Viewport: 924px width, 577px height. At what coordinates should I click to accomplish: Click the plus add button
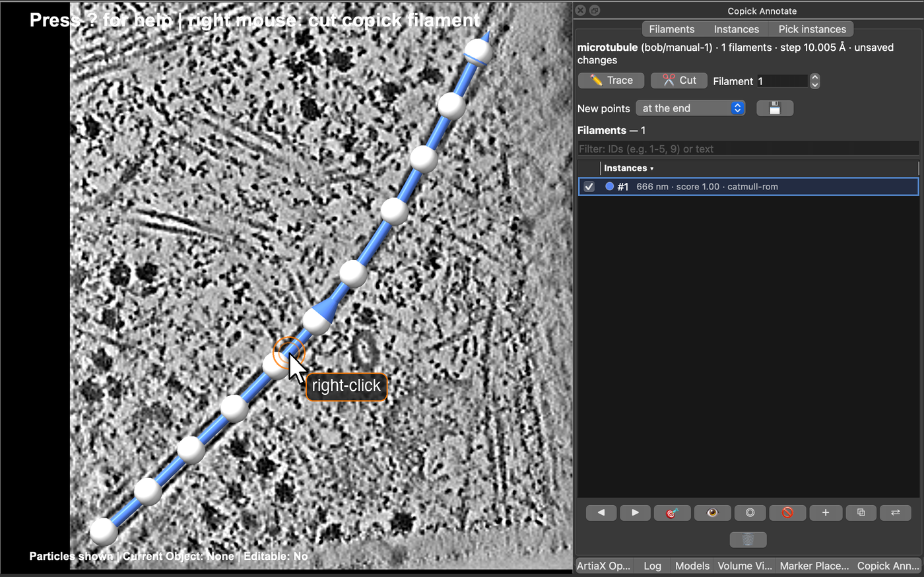click(x=826, y=512)
